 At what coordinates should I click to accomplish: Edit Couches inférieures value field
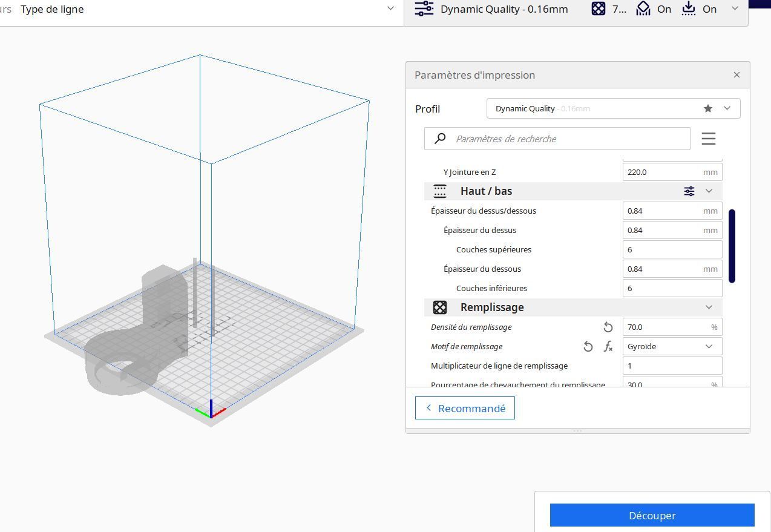(672, 288)
